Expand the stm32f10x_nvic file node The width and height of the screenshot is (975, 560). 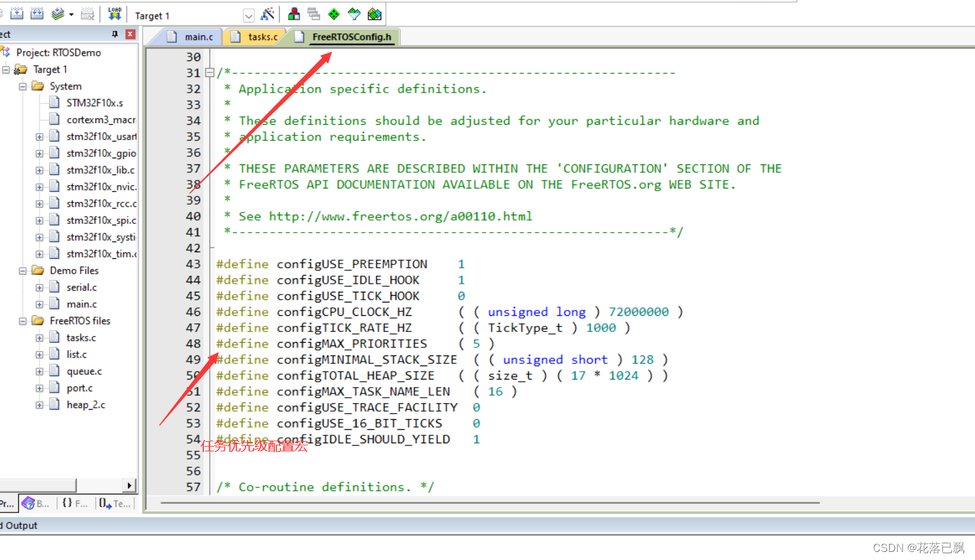point(39,187)
